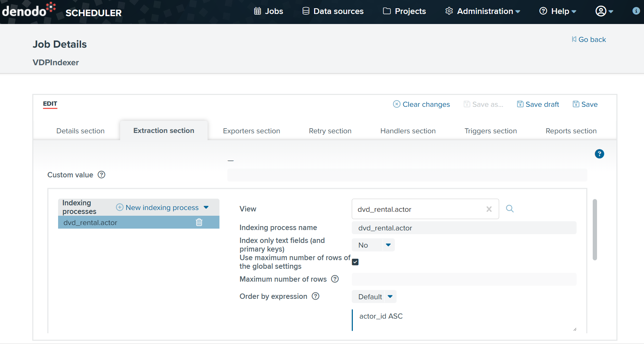
Task: Navigate to Projects in the top menu
Action: [404, 11]
